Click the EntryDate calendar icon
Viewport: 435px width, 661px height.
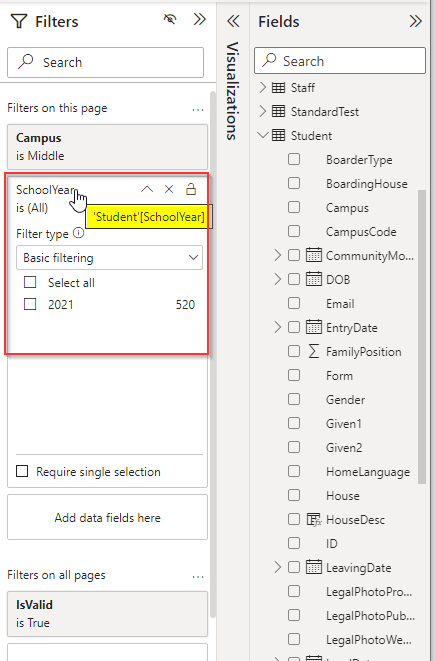pyautogui.click(x=314, y=327)
